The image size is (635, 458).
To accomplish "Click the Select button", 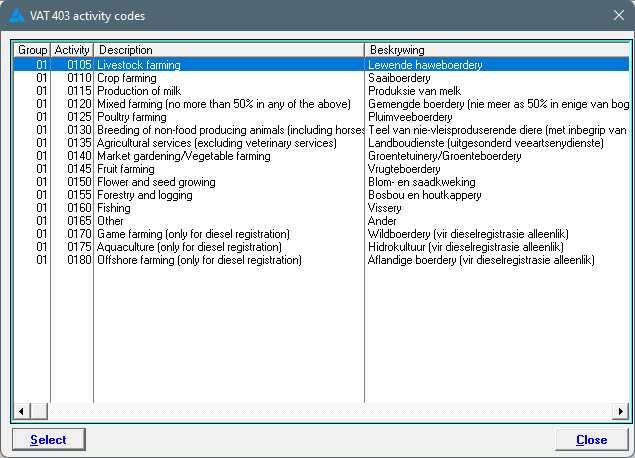I will tap(49, 439).
